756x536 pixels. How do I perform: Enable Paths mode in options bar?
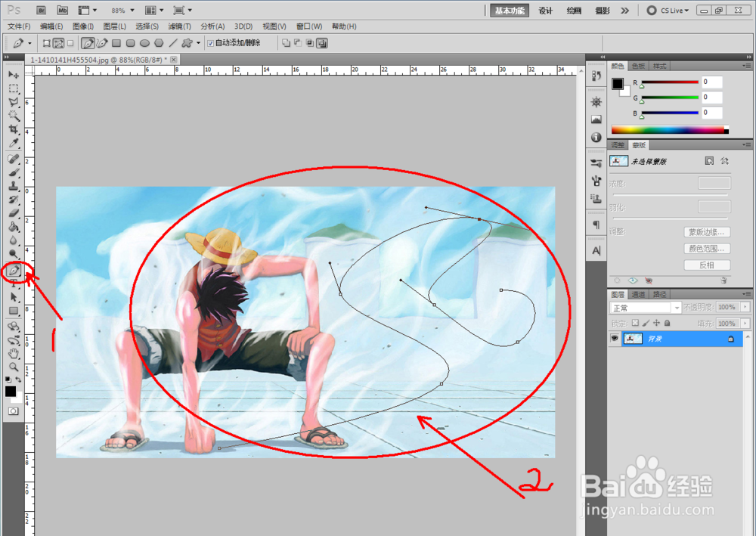pos(58,43)
